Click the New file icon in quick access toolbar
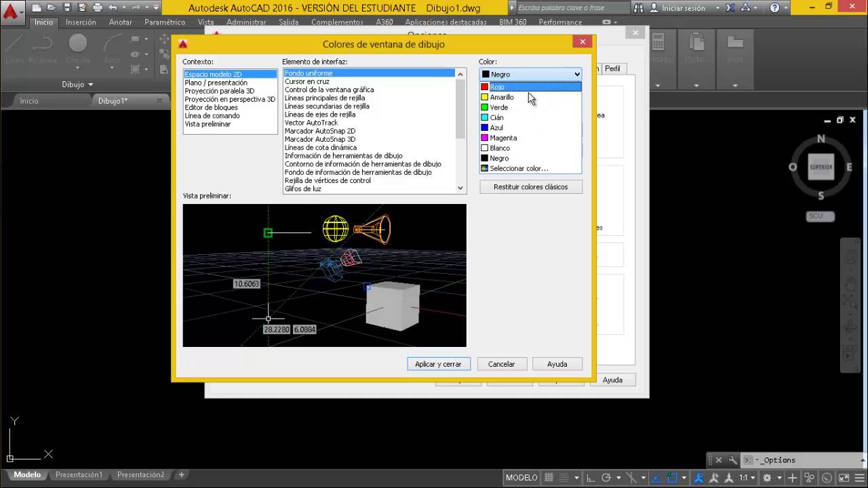Screen dimensions: 868x488 pyautogui.click(x=37, y=8)
